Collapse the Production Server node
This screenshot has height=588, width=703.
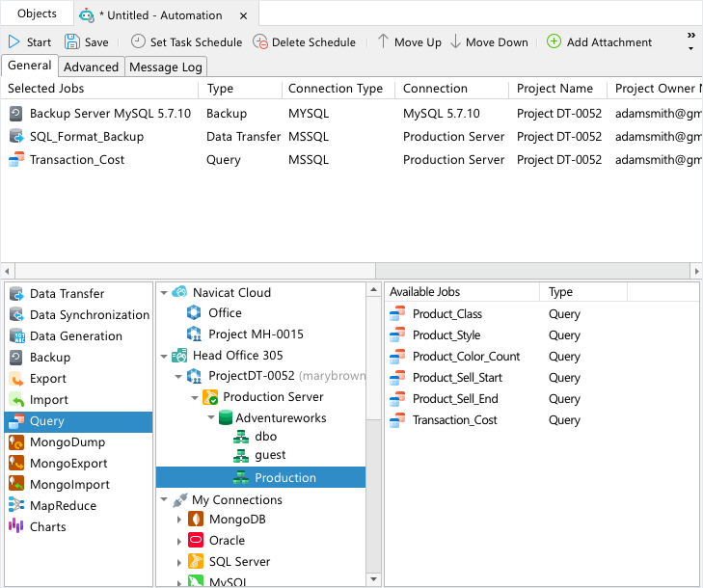click(195, 397)
